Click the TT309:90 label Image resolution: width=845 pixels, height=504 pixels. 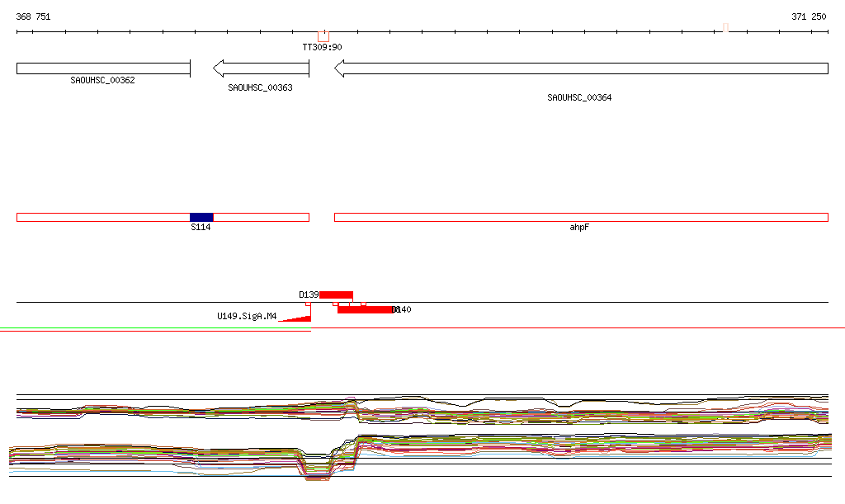click(323, 47)
